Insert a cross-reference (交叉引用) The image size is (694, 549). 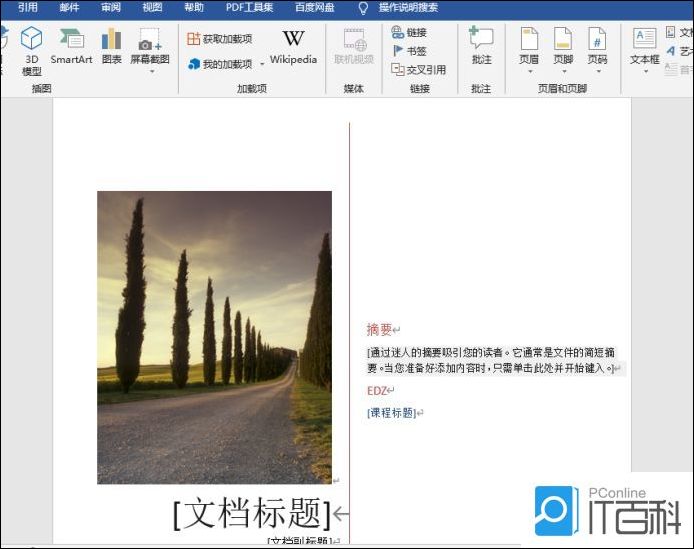[x=418, y=70]
